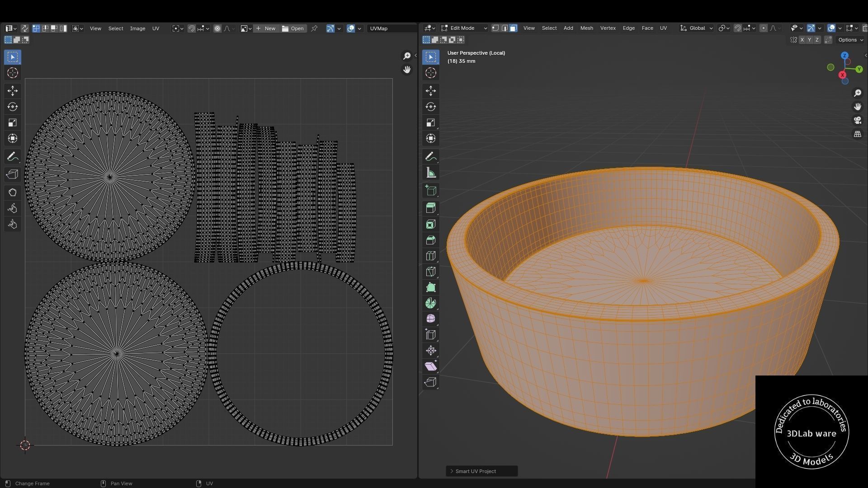Select the Shrink/Fatten tool

click(x=430, y=351)
